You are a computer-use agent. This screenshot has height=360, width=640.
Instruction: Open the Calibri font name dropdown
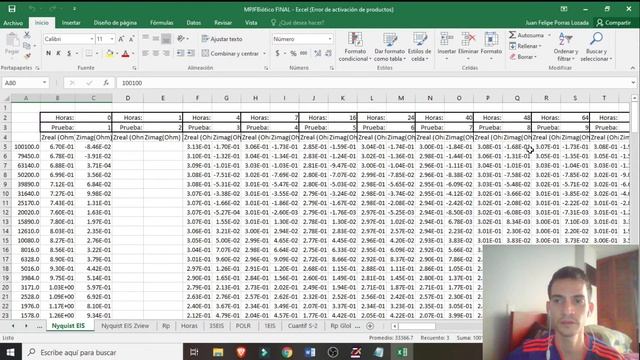pyautogui.click(x=91, y=39)
